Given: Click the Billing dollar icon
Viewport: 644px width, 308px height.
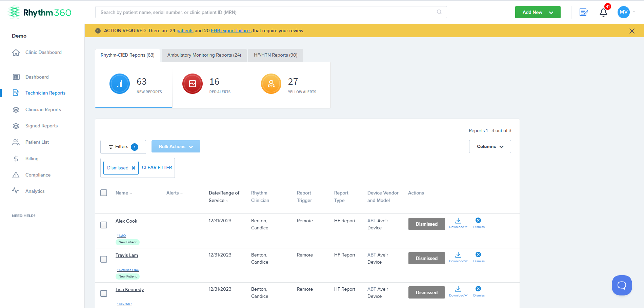Looking at the screenshot, I should pos(16,159).
